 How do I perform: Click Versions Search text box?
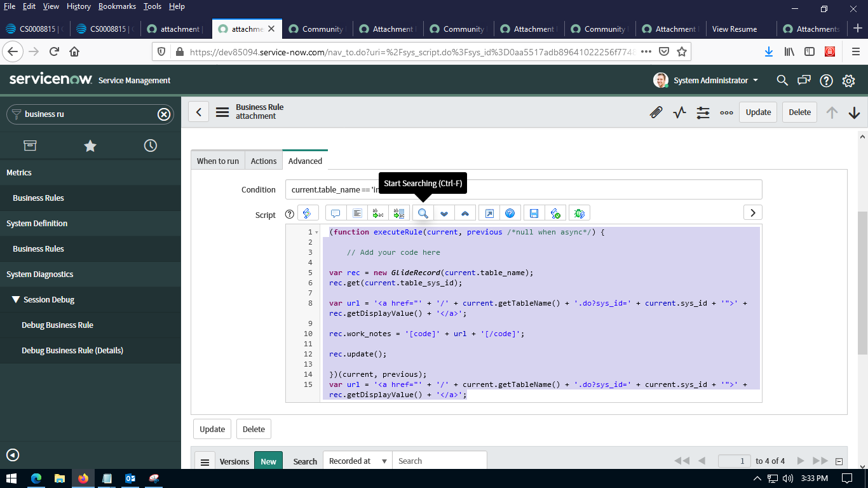(x=440, y=461)
